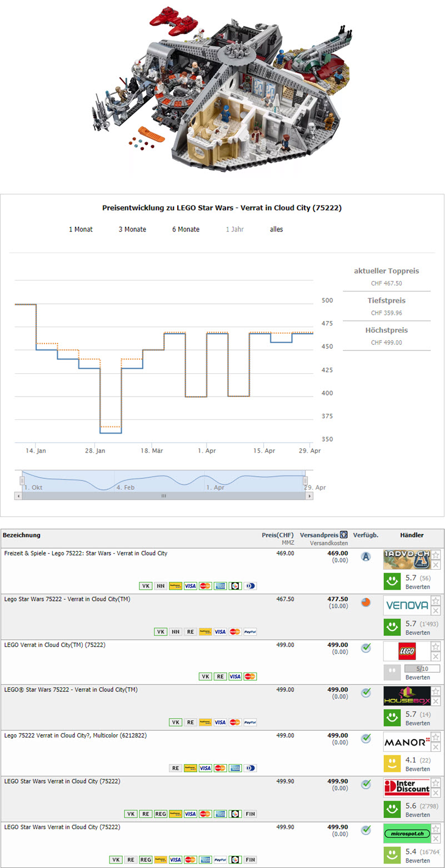Click the right arrow of the chart scrollbar
The height and width of the screenshot is (868, 445).
(x=309, y=495)
